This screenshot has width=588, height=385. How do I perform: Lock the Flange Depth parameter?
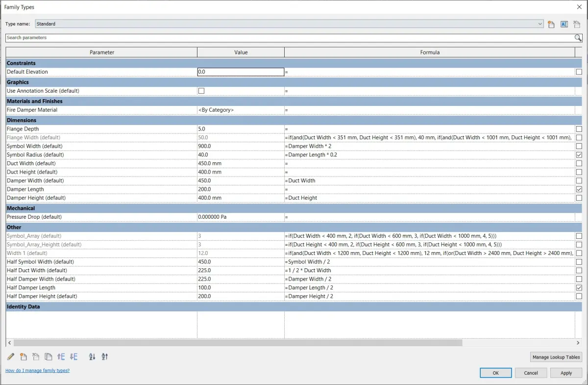tap(579, 129)
